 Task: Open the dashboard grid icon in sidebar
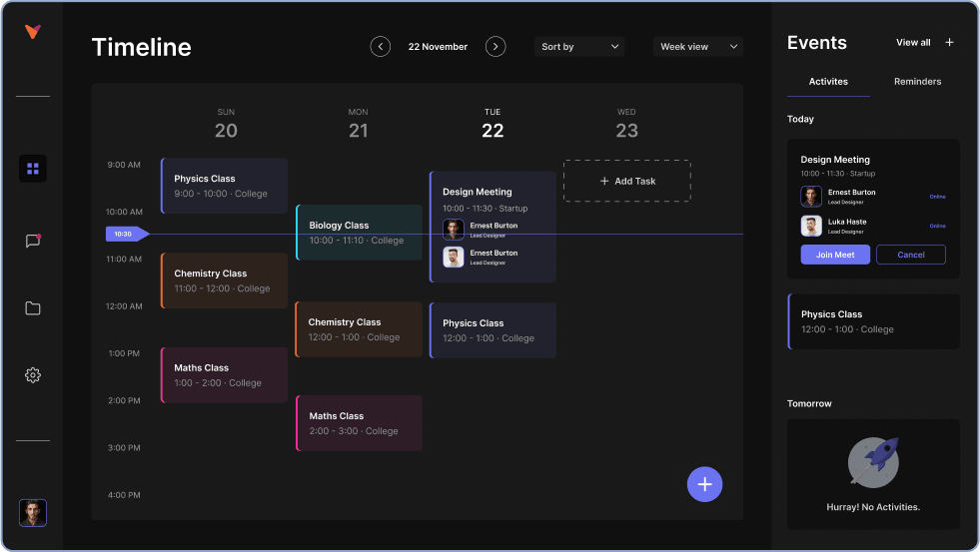pyautogui.click(x=33, y=169)
